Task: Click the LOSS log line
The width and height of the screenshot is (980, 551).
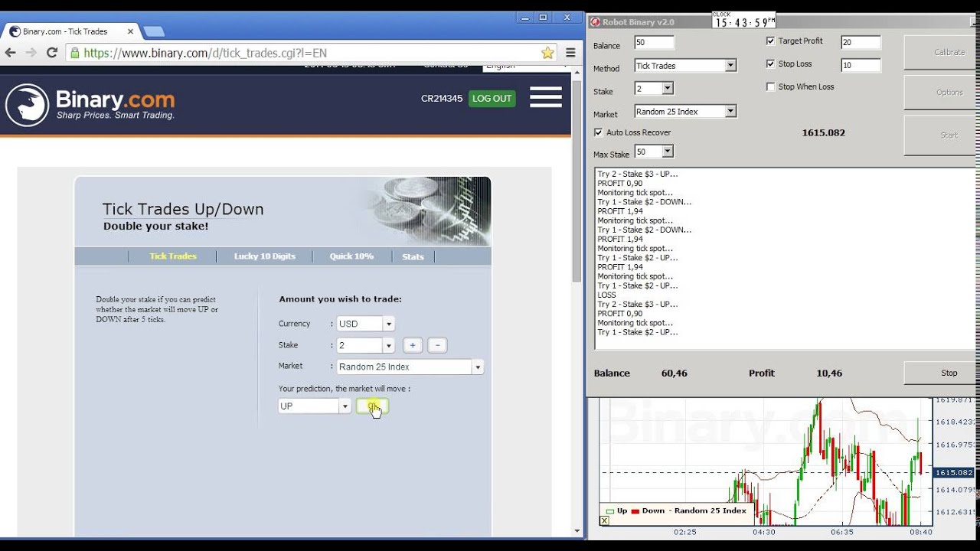Action: click(x=606, y=295)
